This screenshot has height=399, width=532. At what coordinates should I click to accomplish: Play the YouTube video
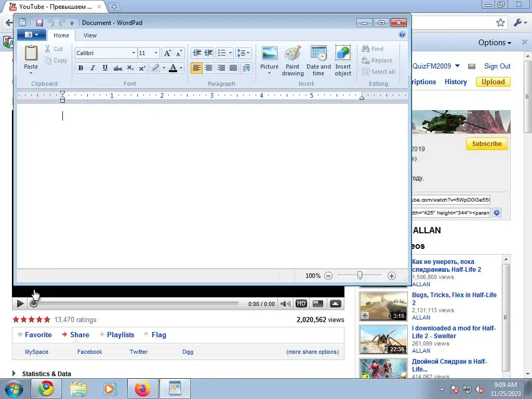click(x=20, y=303)
